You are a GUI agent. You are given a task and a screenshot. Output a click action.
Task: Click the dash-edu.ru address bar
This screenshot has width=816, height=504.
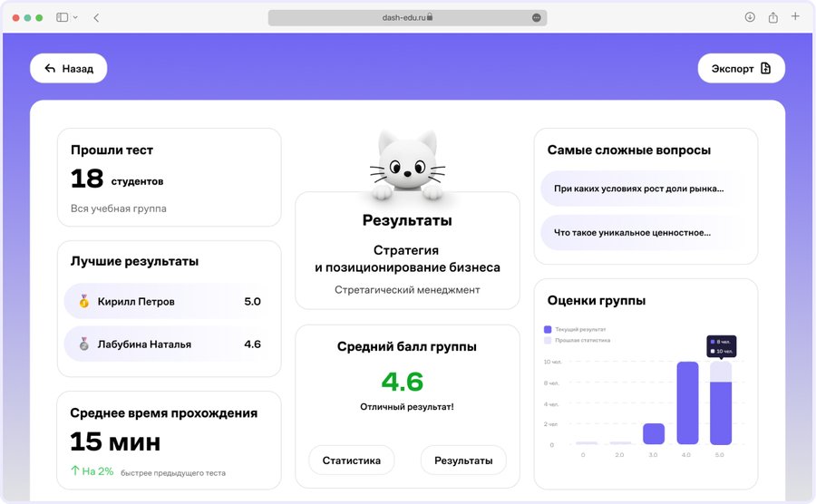pos(407,17)
